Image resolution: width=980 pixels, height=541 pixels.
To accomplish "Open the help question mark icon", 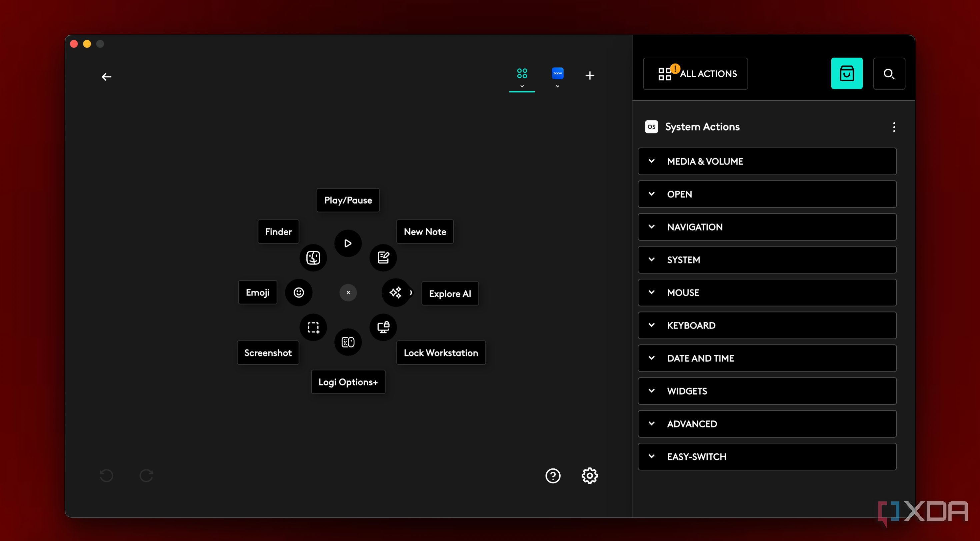I will (x=553, y=476).
